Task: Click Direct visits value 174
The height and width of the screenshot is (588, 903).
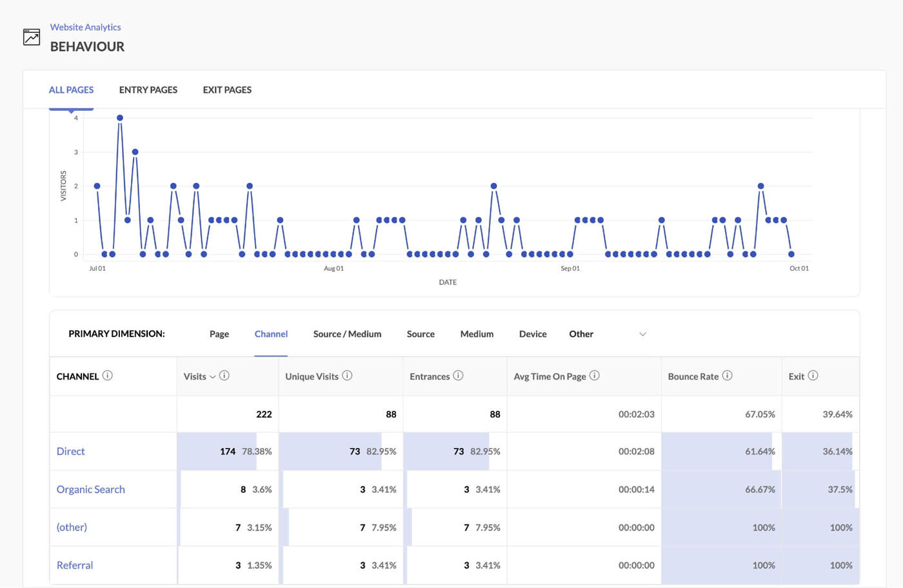Action: tap(228, 451)
